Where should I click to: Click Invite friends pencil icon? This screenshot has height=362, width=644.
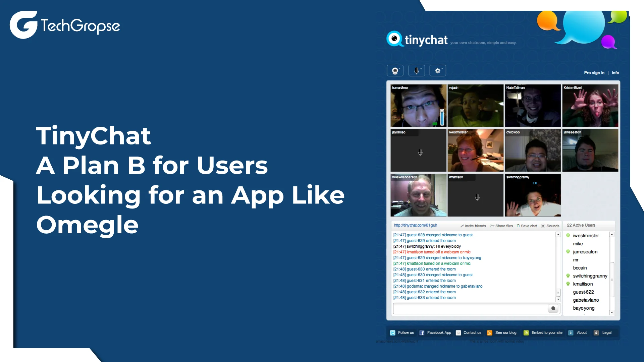[462, 226]
